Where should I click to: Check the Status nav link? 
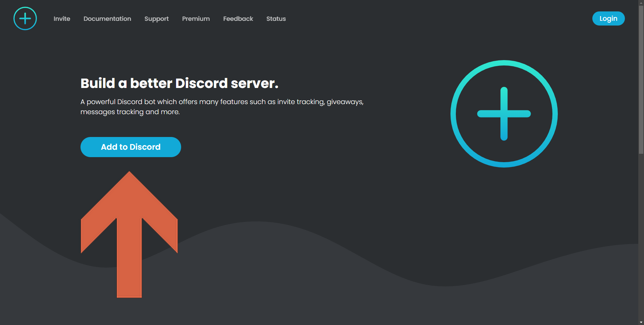point(276,19)
